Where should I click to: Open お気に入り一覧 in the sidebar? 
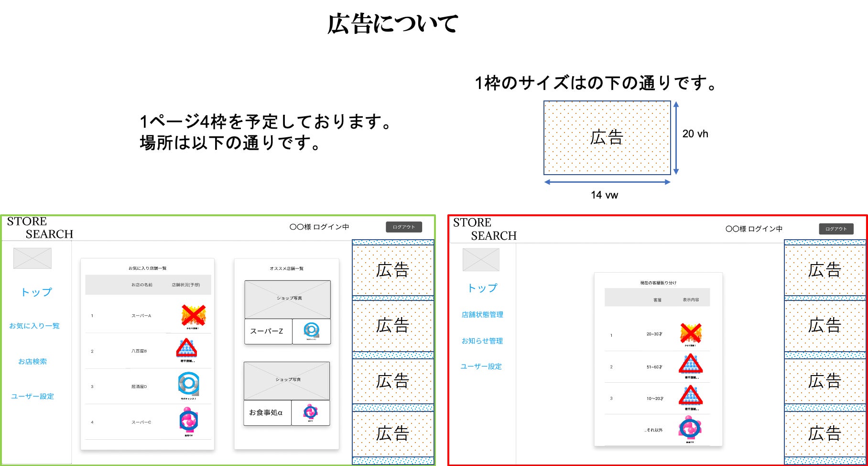[34, 326]
